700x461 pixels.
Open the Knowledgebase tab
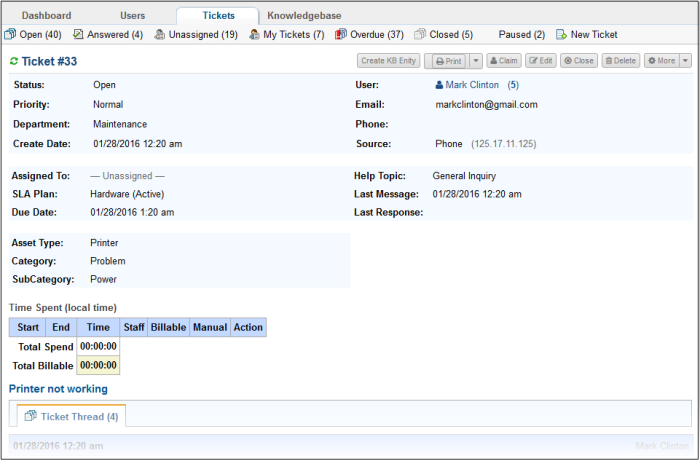tap(303, 16)
